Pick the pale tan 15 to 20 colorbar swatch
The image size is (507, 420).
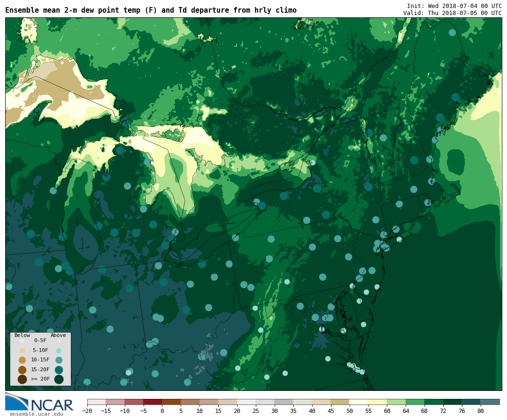[x=228, y=402]
